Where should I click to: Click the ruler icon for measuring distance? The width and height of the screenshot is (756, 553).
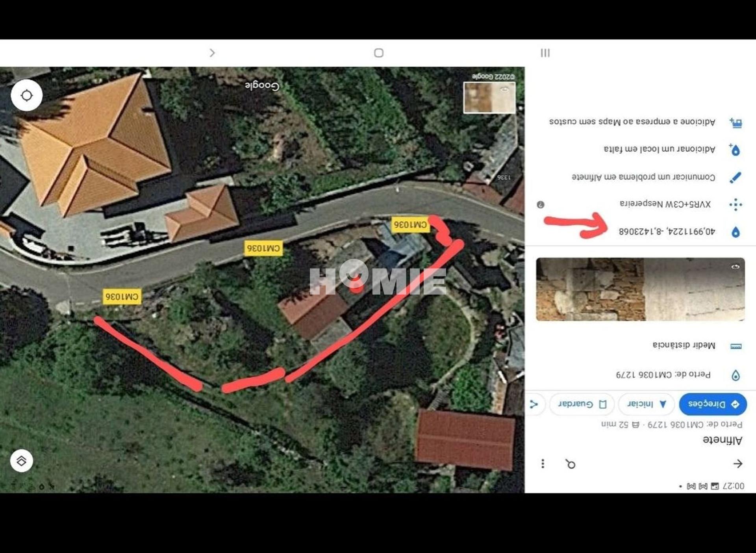(x=736, y=346)
